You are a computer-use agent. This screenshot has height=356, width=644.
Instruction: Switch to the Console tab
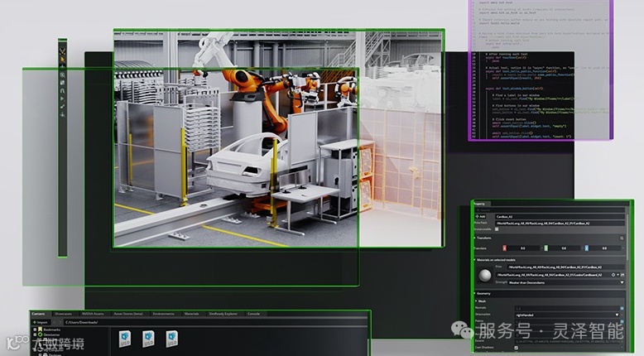[253, 314]
